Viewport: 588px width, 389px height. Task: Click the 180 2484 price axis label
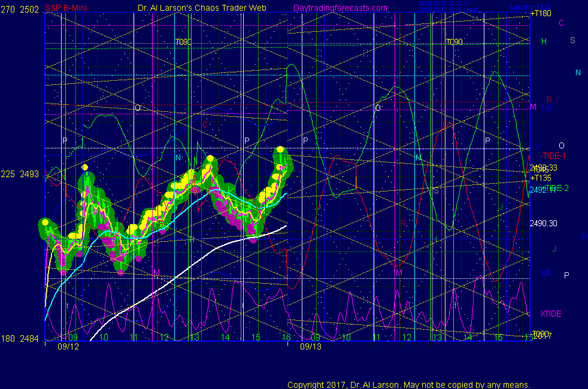click(x=20, y=338)
